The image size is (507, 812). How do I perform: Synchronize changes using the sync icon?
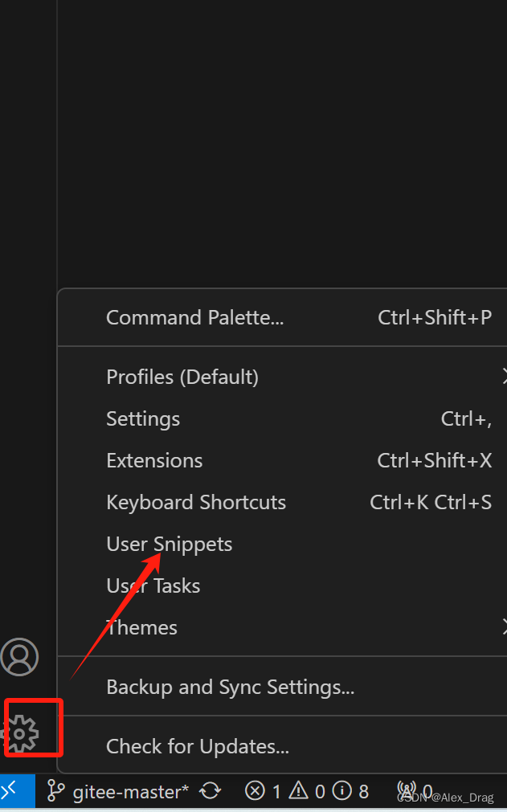pos(211,792)
